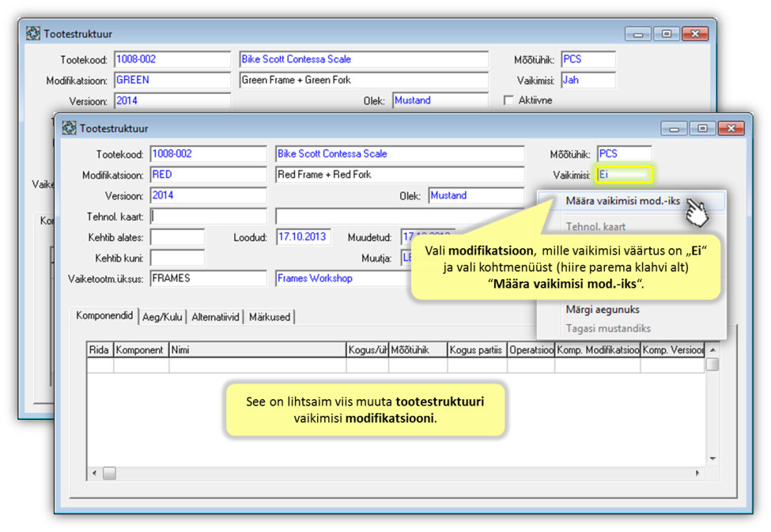Click the horizontal scrollbar right arrow
The image size is (771, 532).
tap(697, 473)
